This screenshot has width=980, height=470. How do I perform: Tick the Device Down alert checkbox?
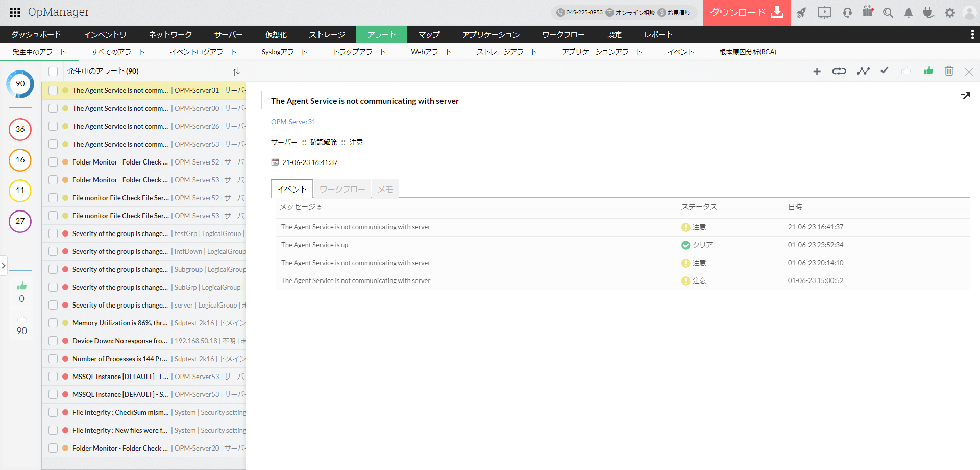click(53, 341)
